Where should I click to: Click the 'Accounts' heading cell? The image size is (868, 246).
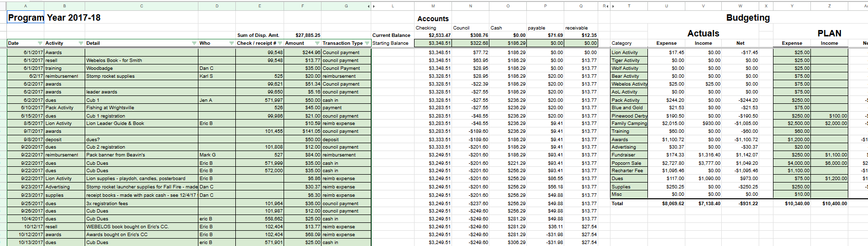433,18
